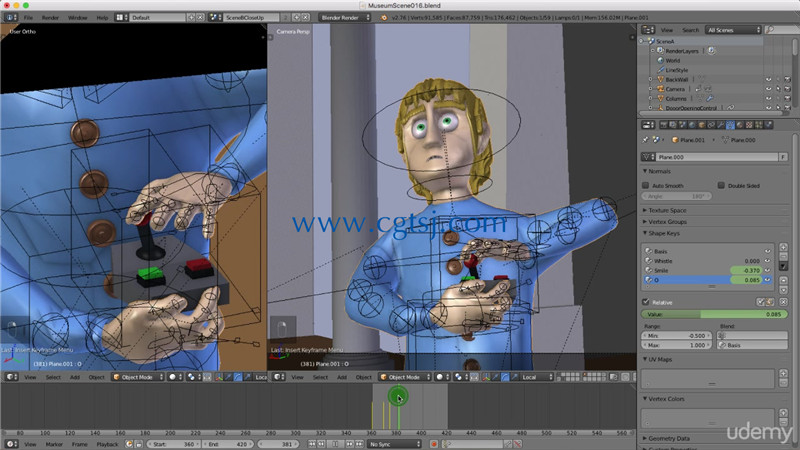Image resolution: width=800 pixels, height=450 pixels.
Task: Move shape key down in the list
Action: (x=783, y=290)
